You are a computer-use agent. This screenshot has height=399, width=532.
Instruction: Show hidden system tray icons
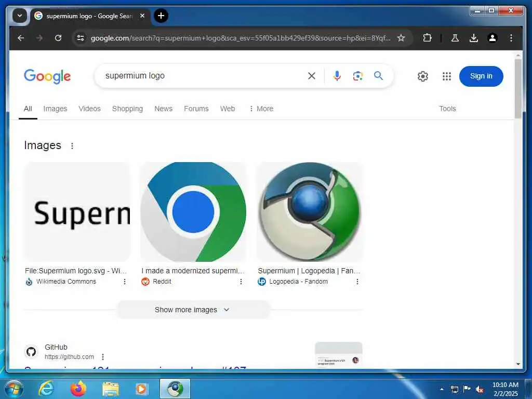442,389
